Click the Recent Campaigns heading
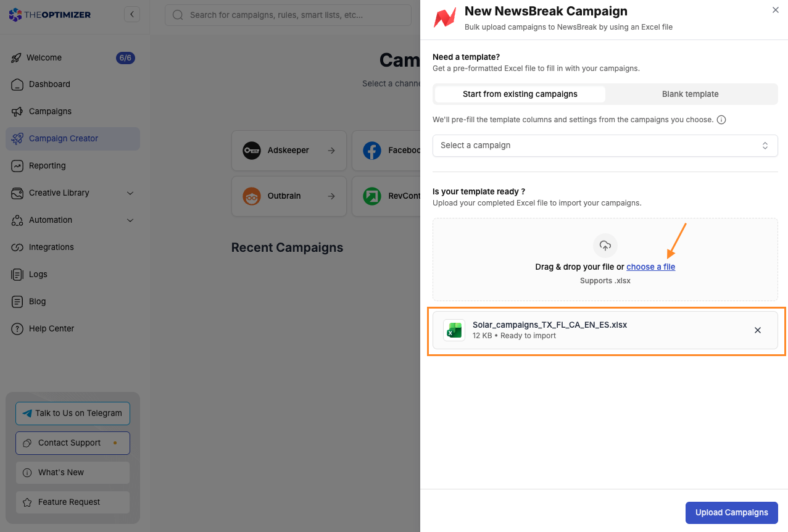 tap(287, 248)
